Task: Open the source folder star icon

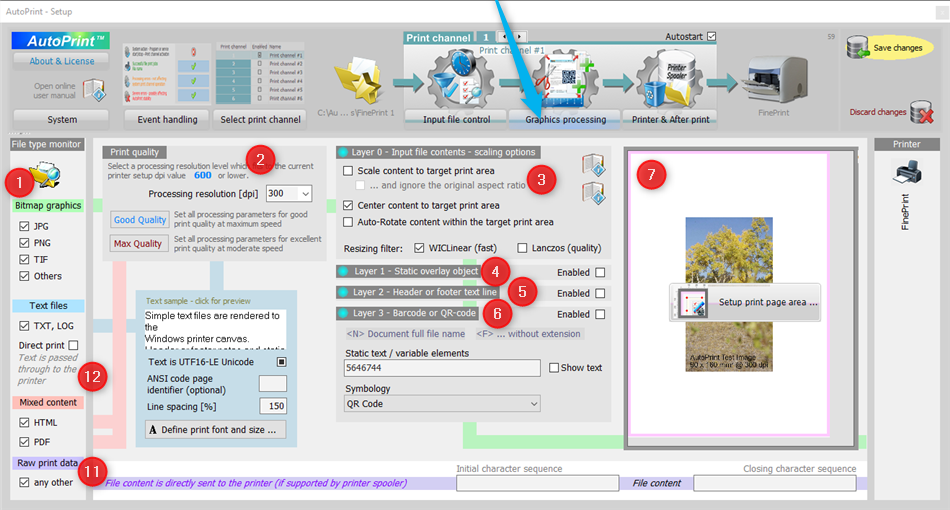Action: [358, 82]
